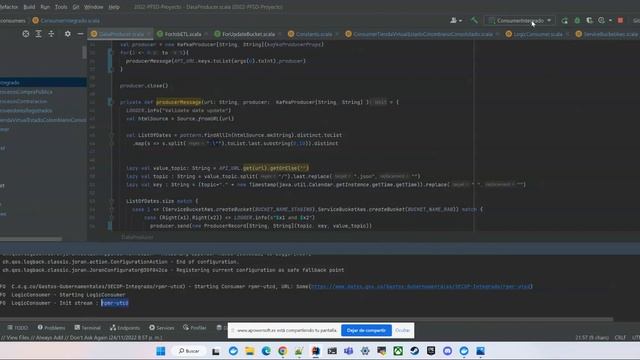The width and height of the screenshot is (640, 360).
Task: Open the ConsumerIntegrado run configuration dropdown
Action: click(x=520, y=20)
